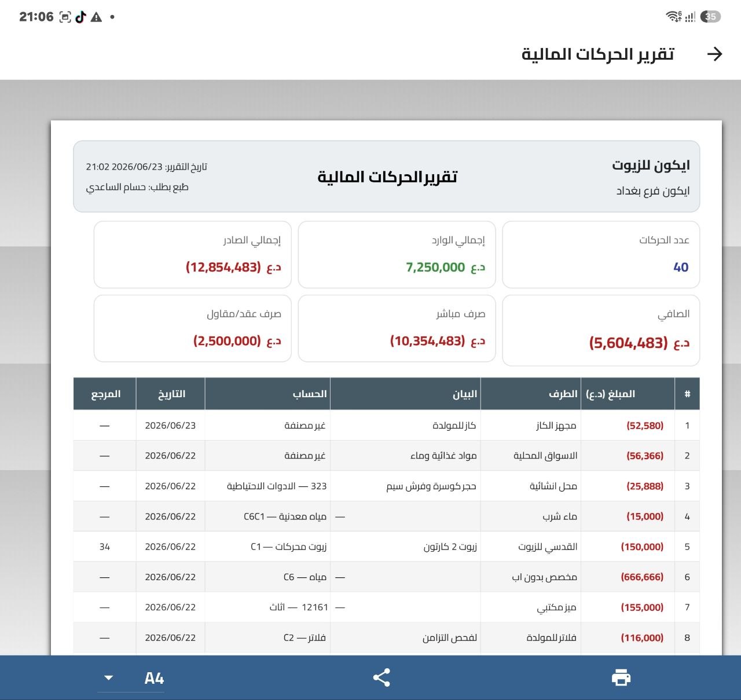Tap the party القدسي للزيوت

(x=548, y=547)
